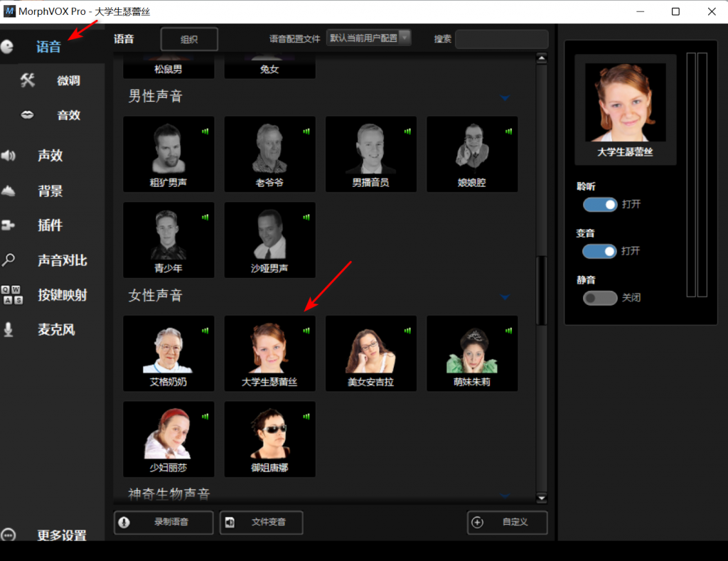Click the 更多设置 ellipsis icon
728x561 pixels.
click(9, 535)
